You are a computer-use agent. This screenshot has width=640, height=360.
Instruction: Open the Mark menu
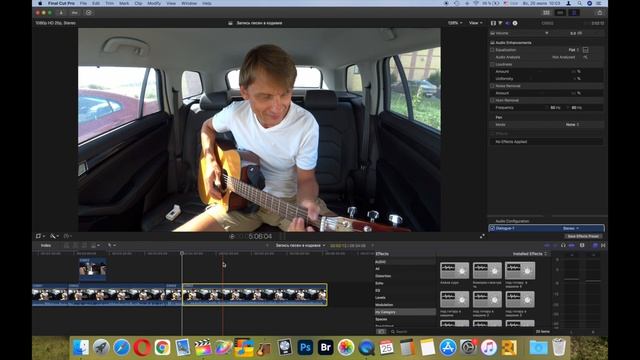124,3
